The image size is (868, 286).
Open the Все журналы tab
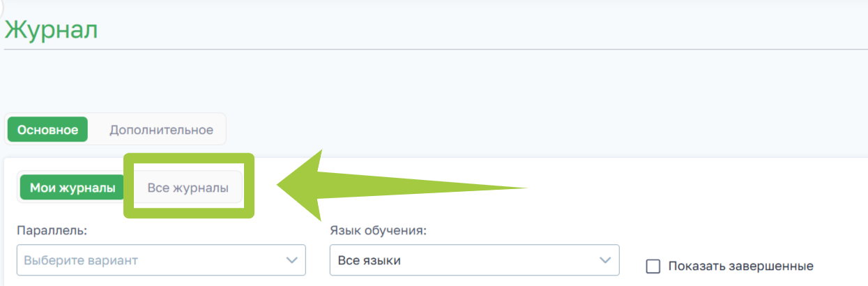tap(188, 188)
